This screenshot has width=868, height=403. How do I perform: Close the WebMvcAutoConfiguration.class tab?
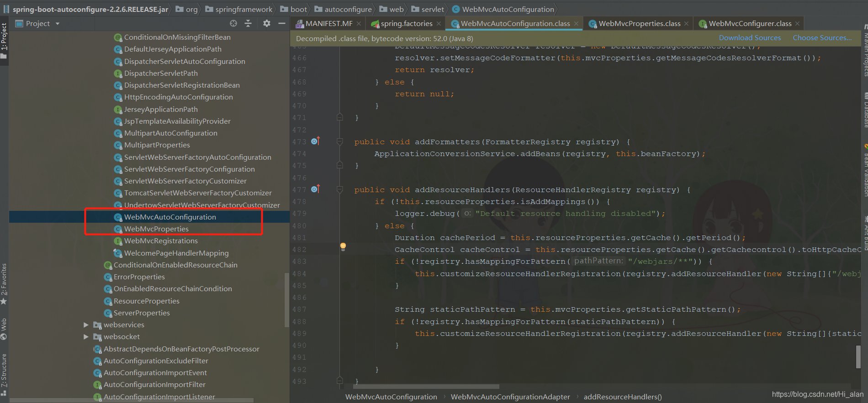tap(577, 24)
